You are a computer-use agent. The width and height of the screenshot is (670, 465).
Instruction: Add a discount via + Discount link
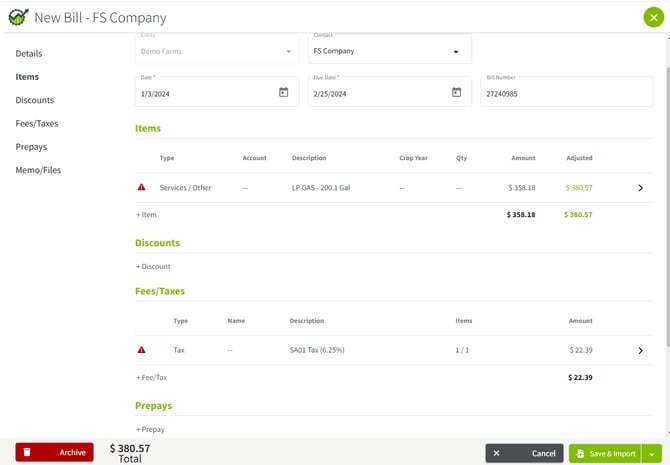point(153,267)
